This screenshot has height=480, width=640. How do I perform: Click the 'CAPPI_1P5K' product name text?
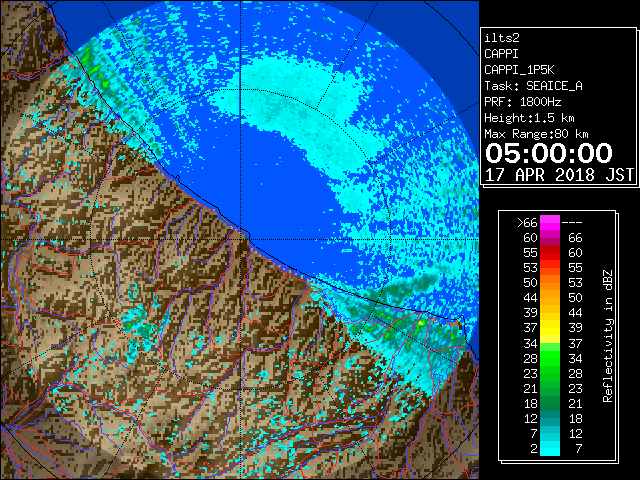[519, 70]
